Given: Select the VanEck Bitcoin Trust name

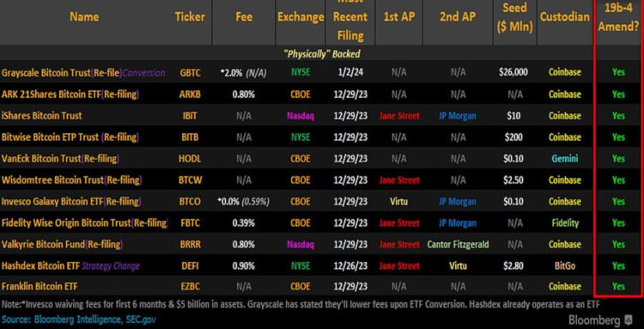Looking at the screenshot, I should pyautogui.click(x=61, y=158).
